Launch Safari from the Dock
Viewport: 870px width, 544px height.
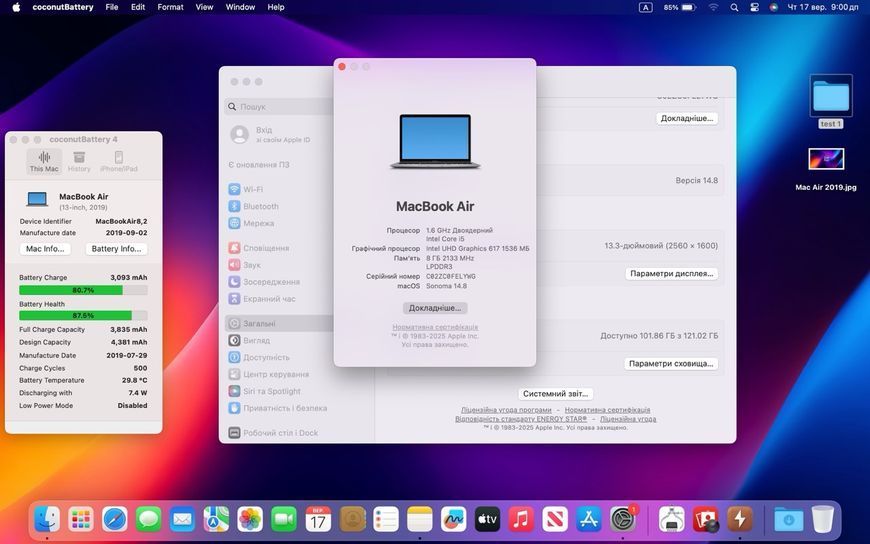pos(115,520)
